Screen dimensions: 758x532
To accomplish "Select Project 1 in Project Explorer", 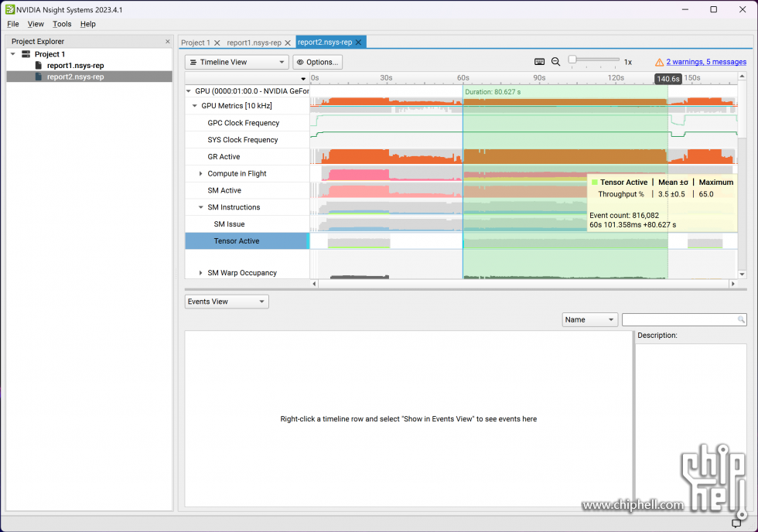I will click(50, 54).
